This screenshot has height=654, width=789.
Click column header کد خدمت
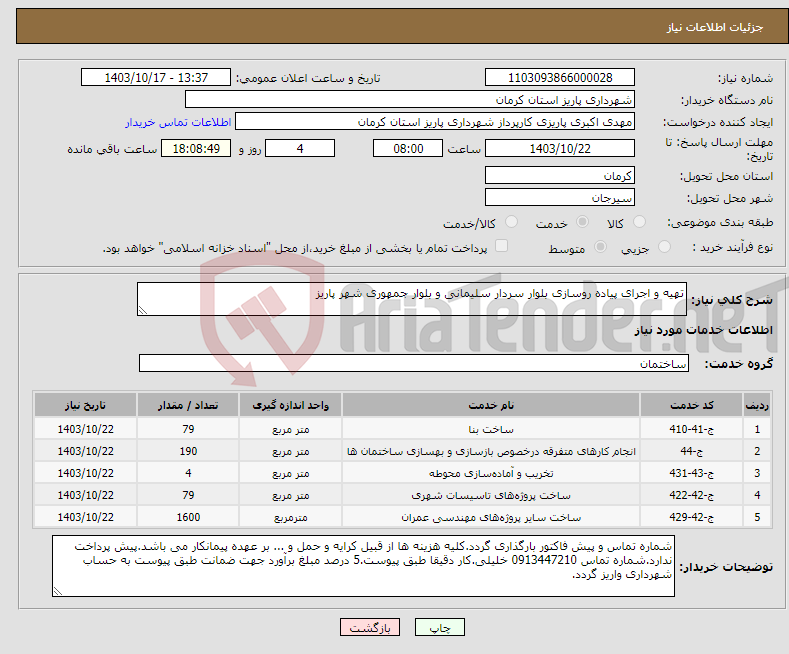(692, 405)
